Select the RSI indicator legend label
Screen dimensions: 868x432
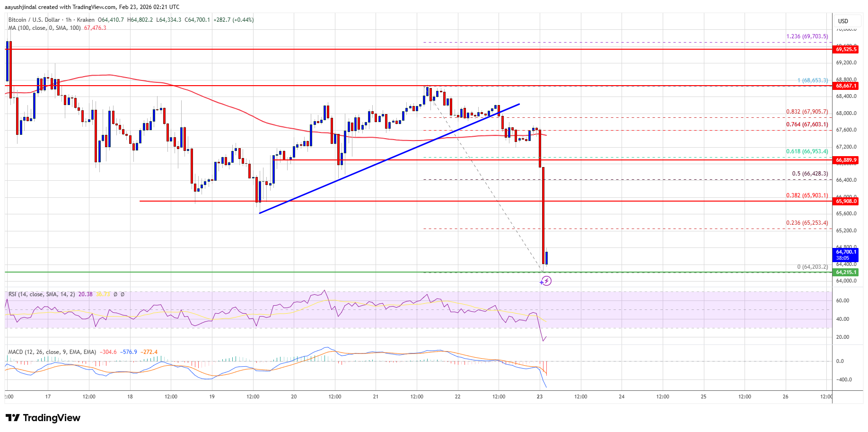pos(42,294)
